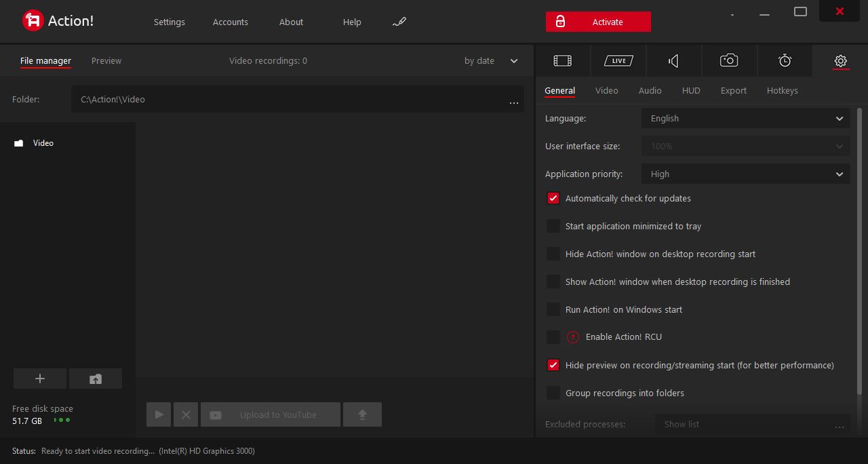The width and height of the screenshot is (868, 464).
Task: Select the General settings tab
Action: (560, 91)
